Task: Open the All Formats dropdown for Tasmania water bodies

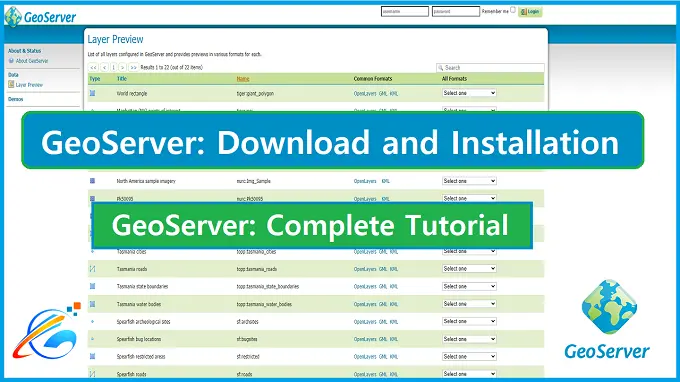Action: pos(469,304)
